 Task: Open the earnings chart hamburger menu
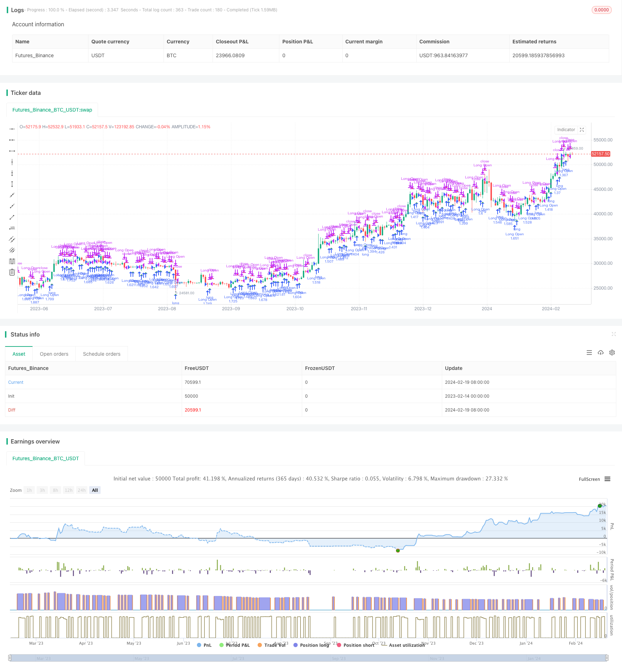click(607, 479)
